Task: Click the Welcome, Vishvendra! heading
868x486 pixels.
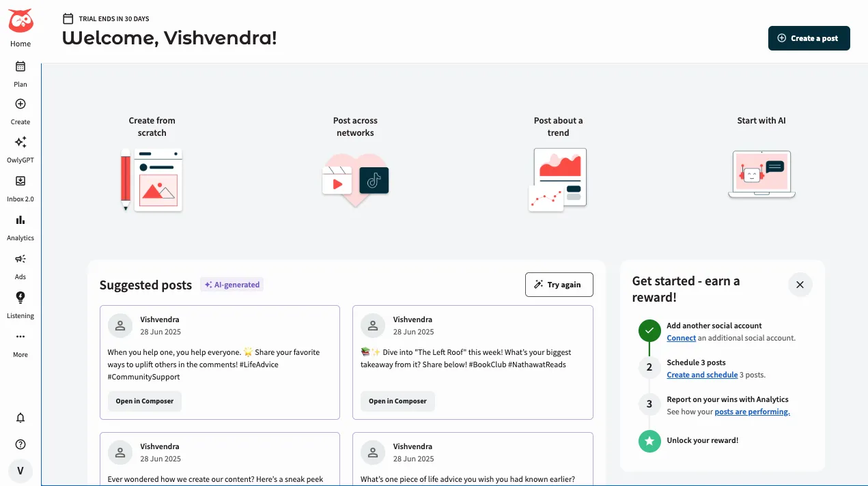Action: click(169, 38)
